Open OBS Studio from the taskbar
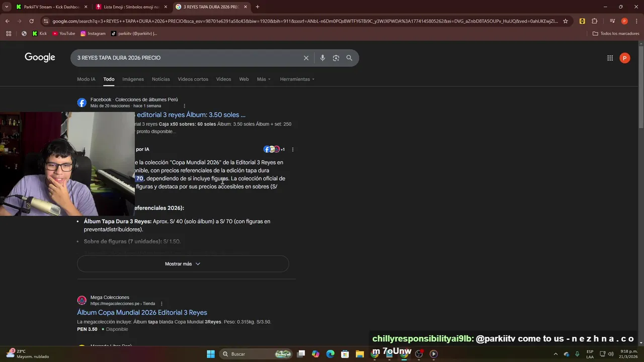The height and width of the screenshot is (362, 644). pos(419,354)
